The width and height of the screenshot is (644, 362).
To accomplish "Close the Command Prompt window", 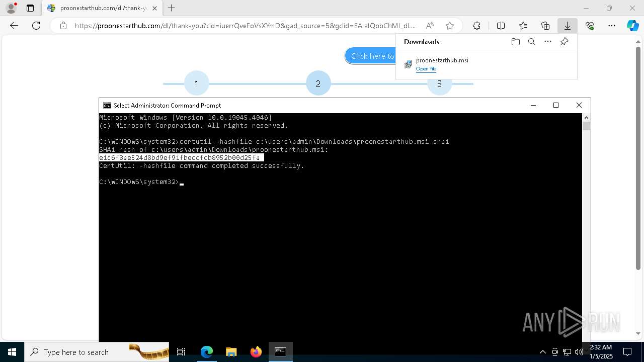I will [x=579, y=105].
